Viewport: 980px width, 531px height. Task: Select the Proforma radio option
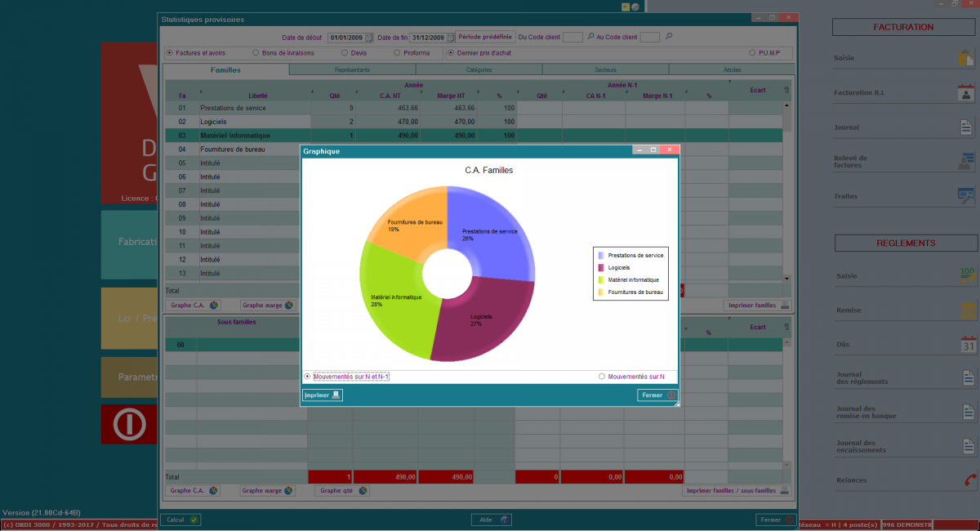click(396, 52)
